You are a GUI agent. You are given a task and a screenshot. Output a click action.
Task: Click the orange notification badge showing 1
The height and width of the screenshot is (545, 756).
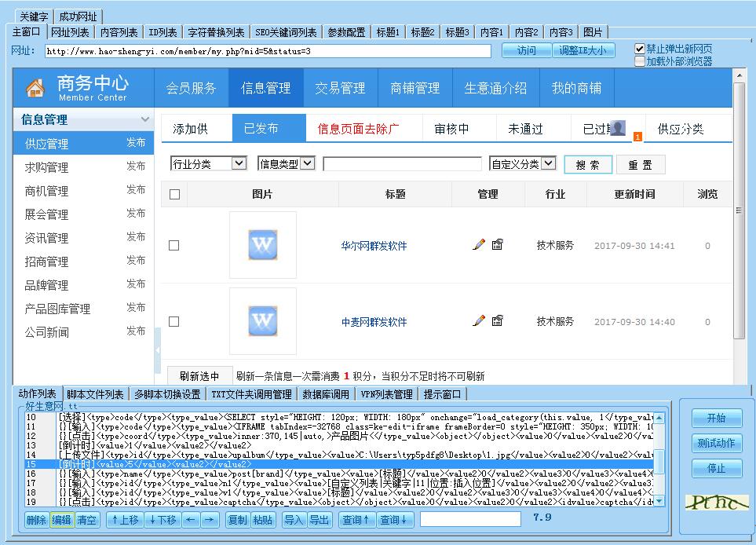tap(637, 137)
